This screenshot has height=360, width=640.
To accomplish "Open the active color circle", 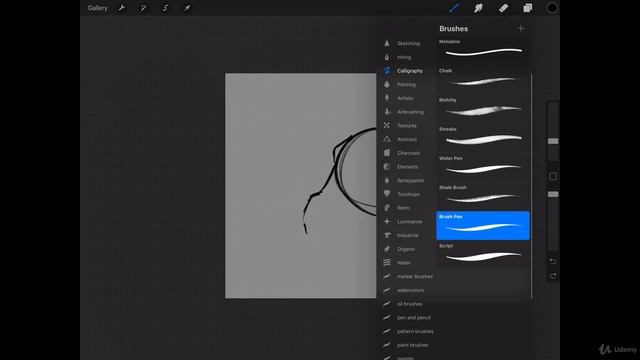I will (x=552, y=8).
